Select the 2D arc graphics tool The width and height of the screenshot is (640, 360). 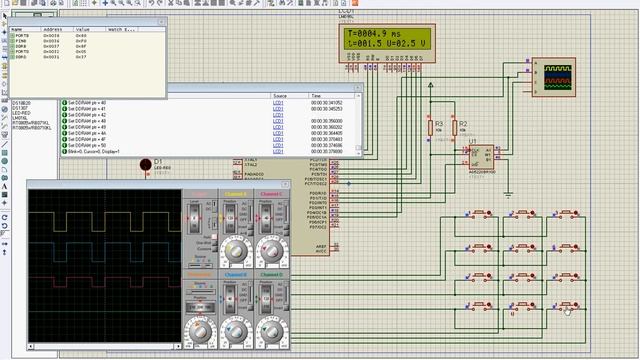pyautogui.click(x=4, y=169)
